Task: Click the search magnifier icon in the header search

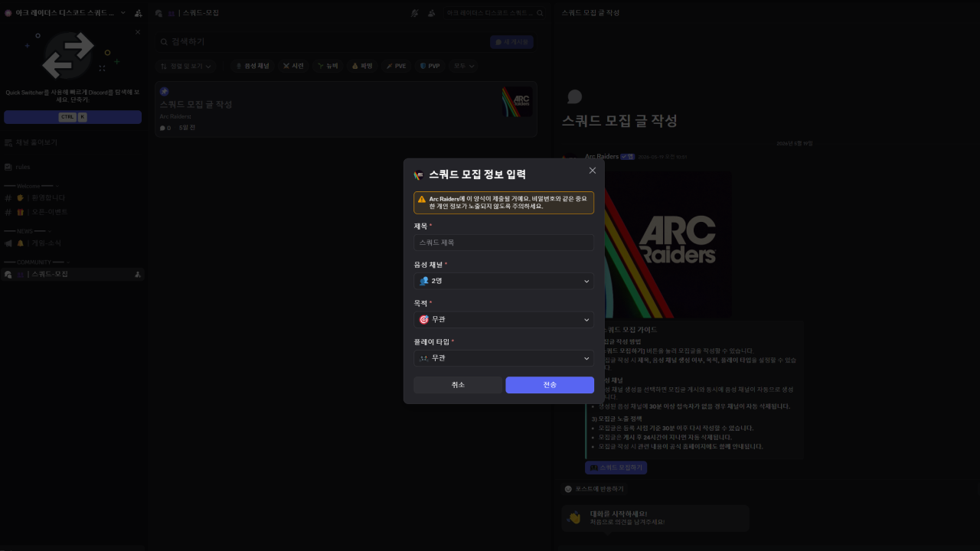Action: [x=540, y=13]
